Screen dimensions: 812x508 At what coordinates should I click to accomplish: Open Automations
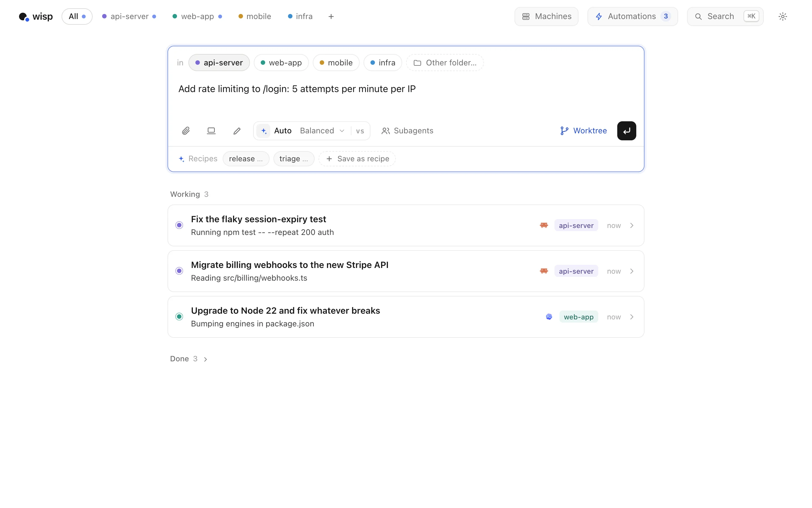(632, 17)
